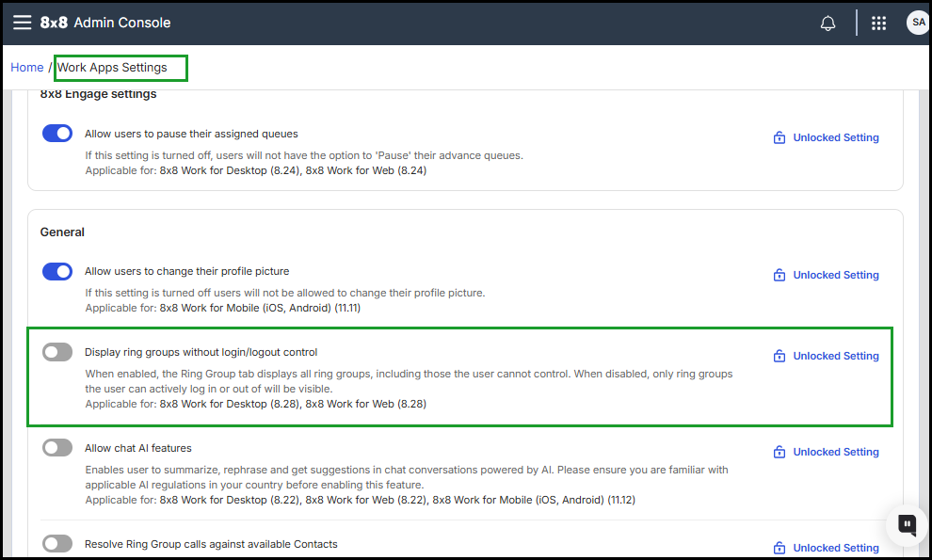Open the SA user profile avatar

pos(917,24)
